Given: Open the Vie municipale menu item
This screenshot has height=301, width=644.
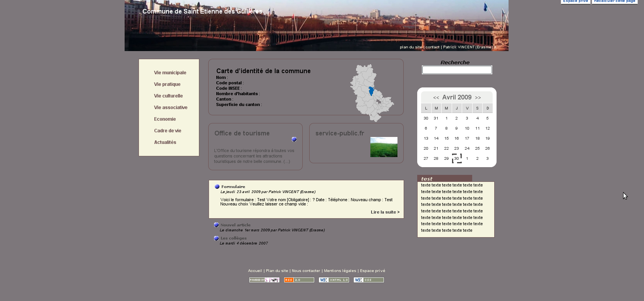Looking at the screenshot, I should pyautogui.click(x=170, y=73).
